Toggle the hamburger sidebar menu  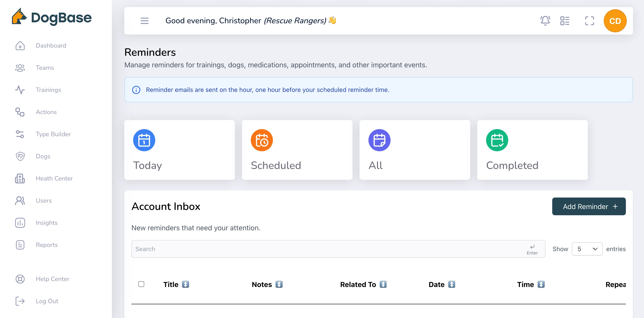click(144, 21)
